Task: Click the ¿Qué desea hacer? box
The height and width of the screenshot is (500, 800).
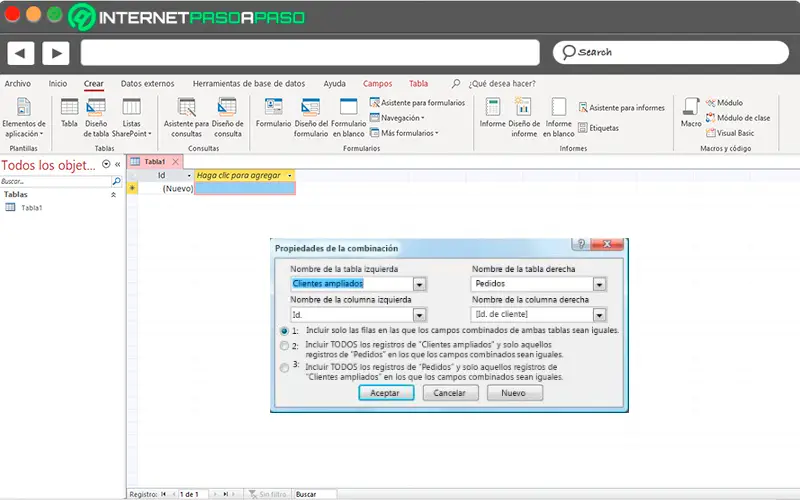Action: (503, 84)
